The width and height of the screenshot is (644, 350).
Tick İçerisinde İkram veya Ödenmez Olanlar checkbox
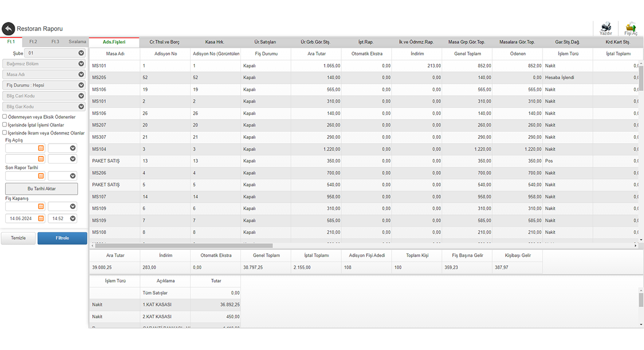[5, 133]
